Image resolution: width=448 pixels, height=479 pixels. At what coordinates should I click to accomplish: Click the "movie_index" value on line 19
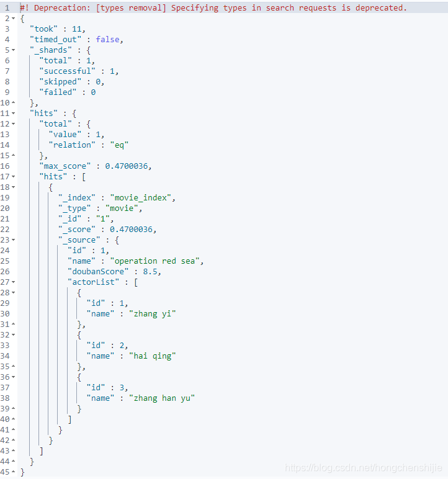(141, 198)
